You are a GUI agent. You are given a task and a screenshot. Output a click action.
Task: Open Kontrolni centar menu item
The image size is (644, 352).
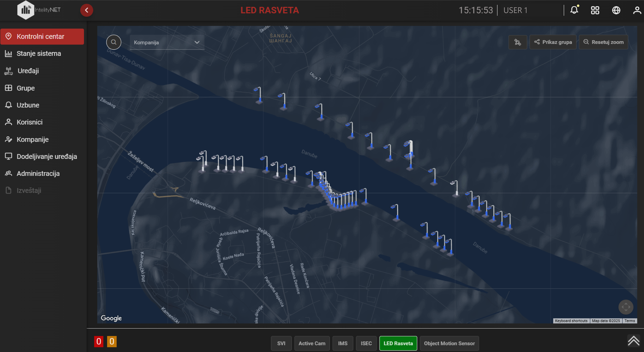click(x=42, y=36)
